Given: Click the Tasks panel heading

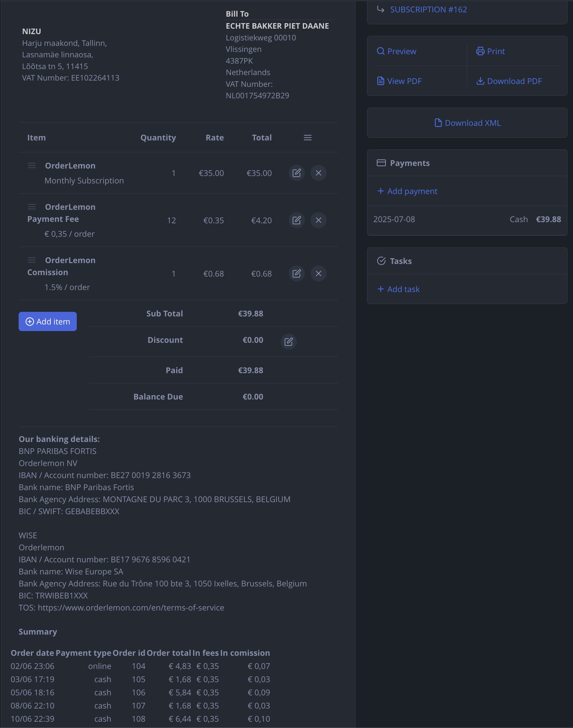Looking at the screenshot, I should [401, 261].
